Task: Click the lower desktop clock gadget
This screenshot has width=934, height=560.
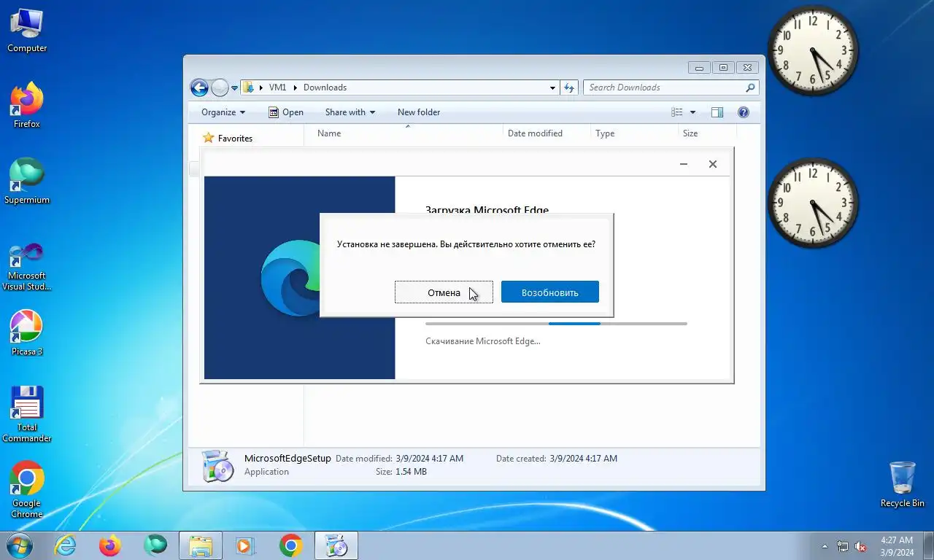Action: pos(813,203)
